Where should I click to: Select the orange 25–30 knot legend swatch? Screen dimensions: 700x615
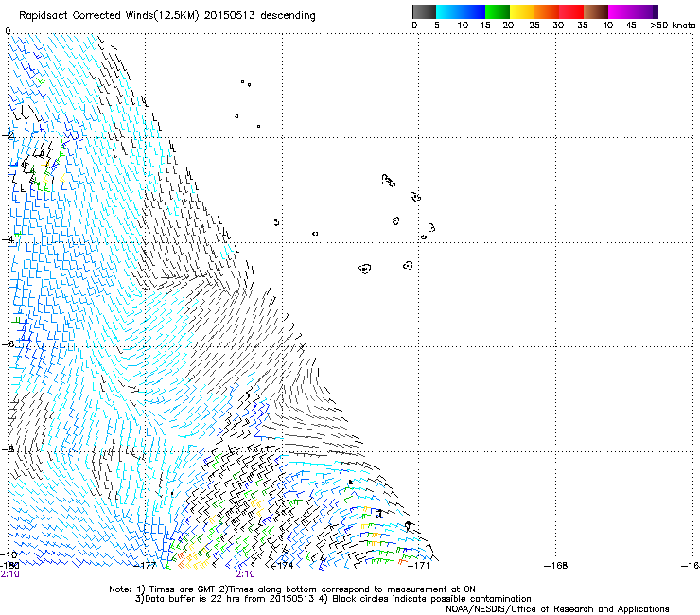[x=547, y=11]
